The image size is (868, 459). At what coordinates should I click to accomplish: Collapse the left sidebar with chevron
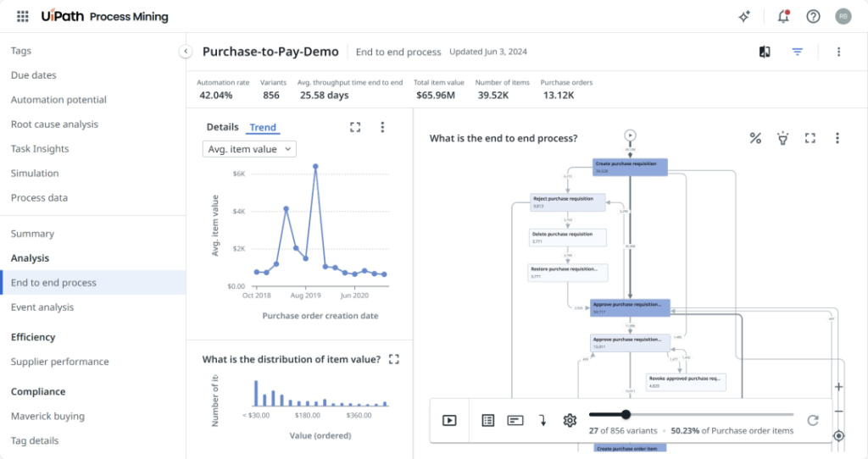click(x=185, y=52)
